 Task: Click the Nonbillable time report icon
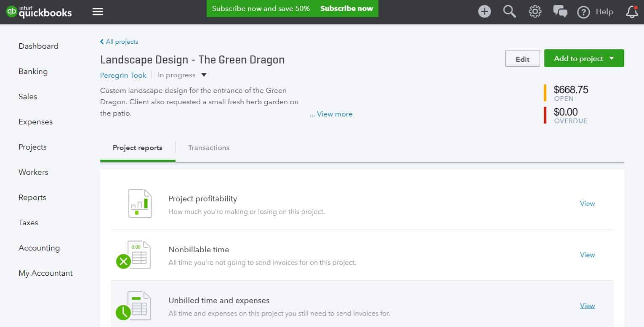click(x=133, y=255)
